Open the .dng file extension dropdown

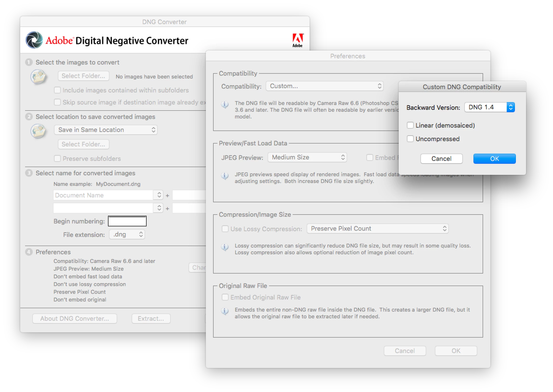127,234
